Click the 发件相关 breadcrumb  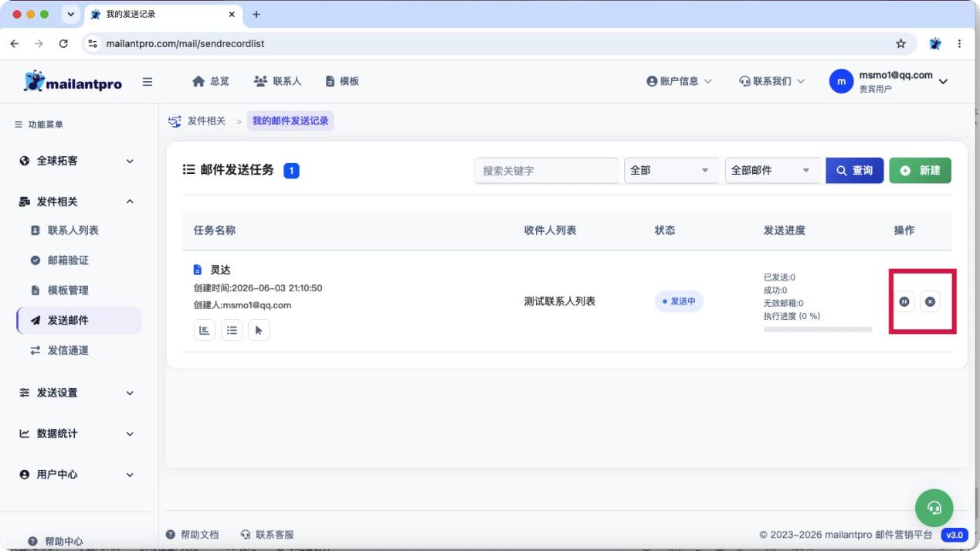coord(206,121)
